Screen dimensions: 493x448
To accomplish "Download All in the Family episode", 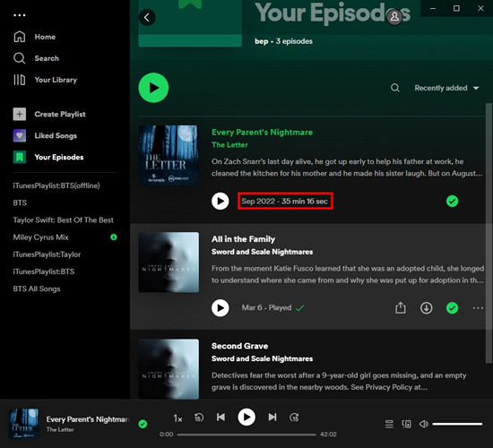I will pyautogui.click(x=427, y=308).
